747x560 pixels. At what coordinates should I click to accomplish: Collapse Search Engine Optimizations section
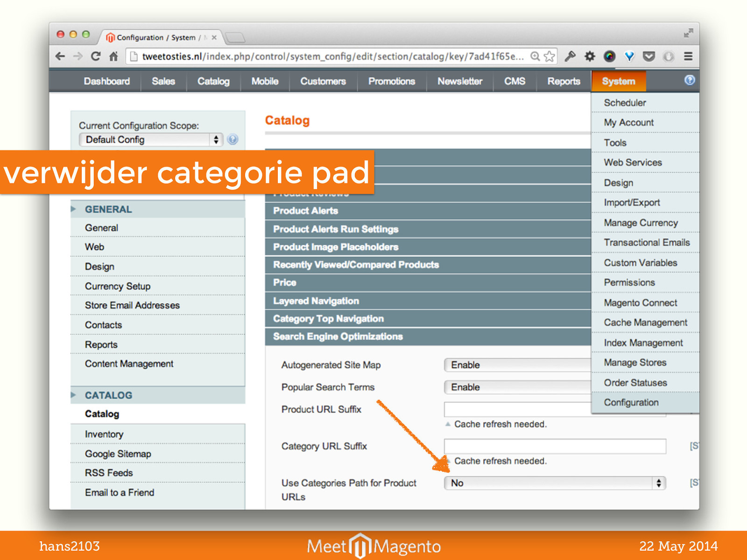pyautogui.click(x=428, y=336)
